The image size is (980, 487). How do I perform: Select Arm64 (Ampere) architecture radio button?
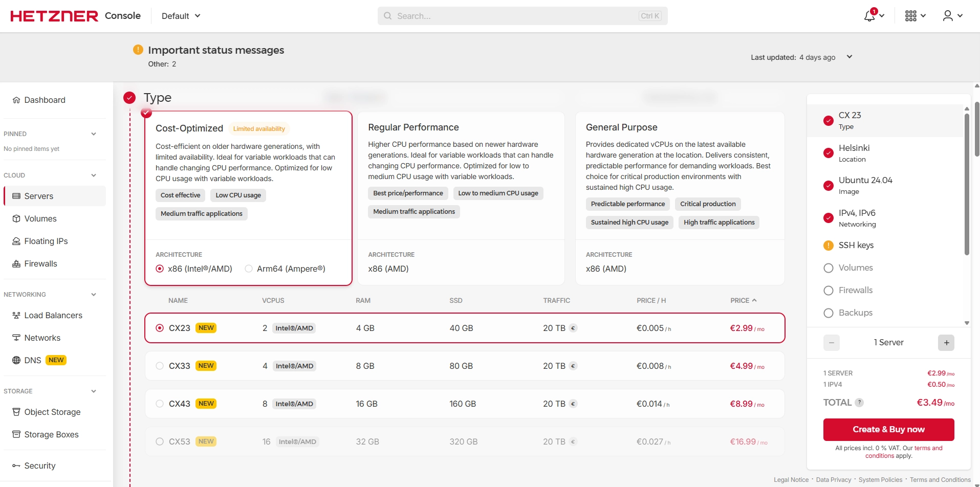(x=249, y=269)
